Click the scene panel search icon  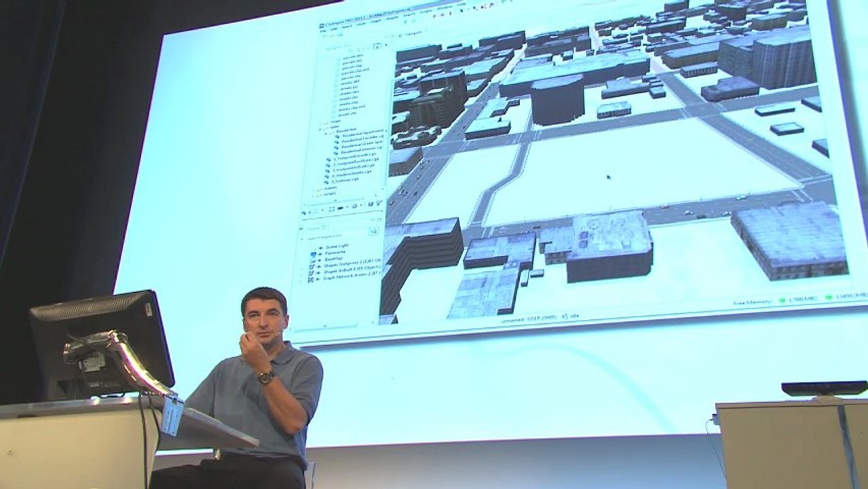(x=374, y=231)
